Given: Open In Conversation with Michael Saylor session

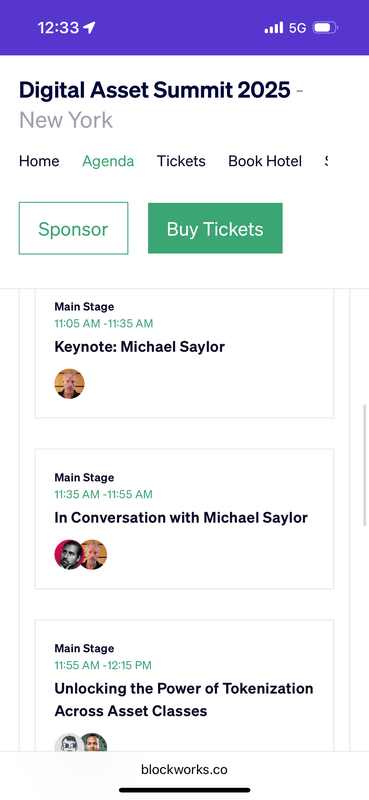Looking at the screenshot, I should 181,518.
